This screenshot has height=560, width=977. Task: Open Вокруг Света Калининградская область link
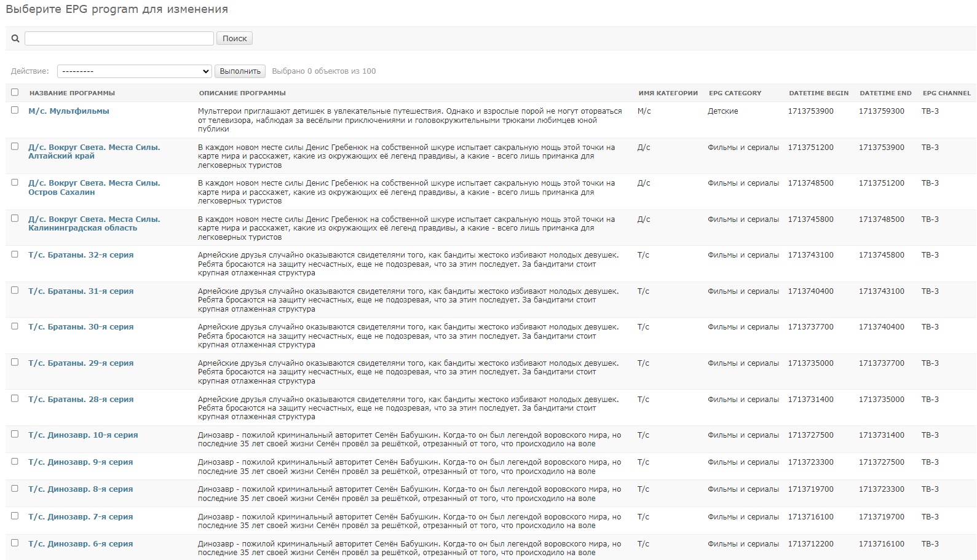94,224
